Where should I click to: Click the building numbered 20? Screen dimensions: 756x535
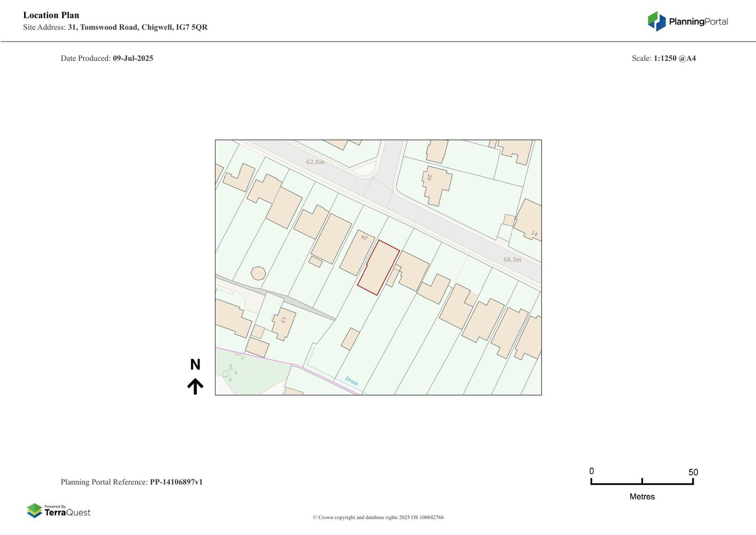437,184
